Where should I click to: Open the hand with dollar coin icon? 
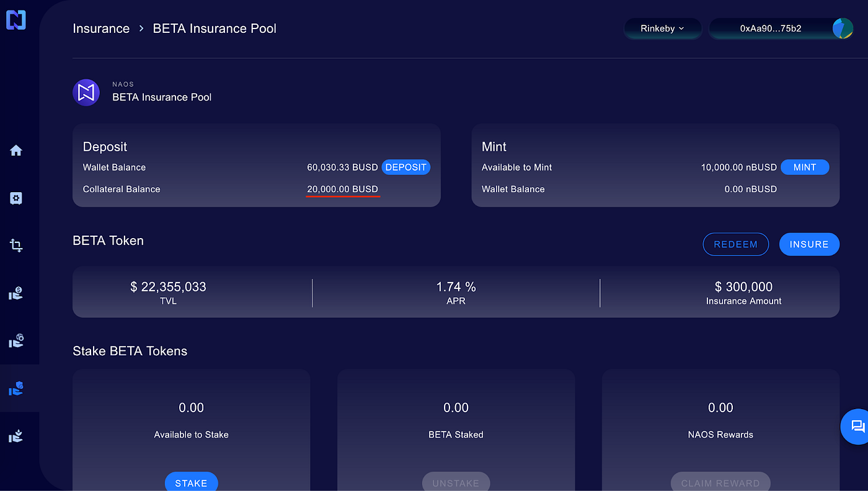16,293
